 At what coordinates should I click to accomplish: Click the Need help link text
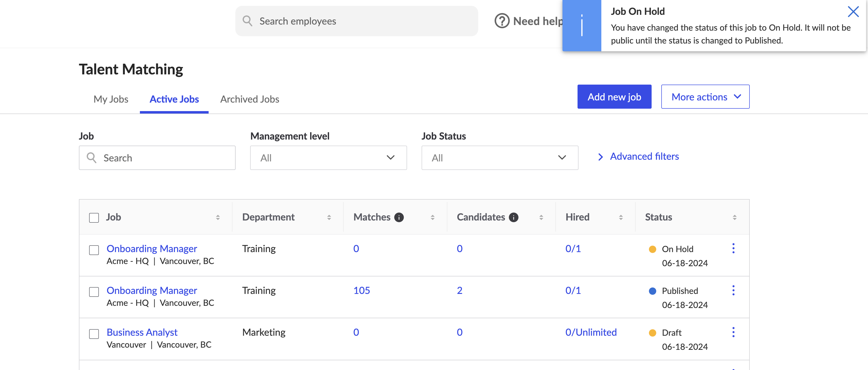(x=538, y=21)
